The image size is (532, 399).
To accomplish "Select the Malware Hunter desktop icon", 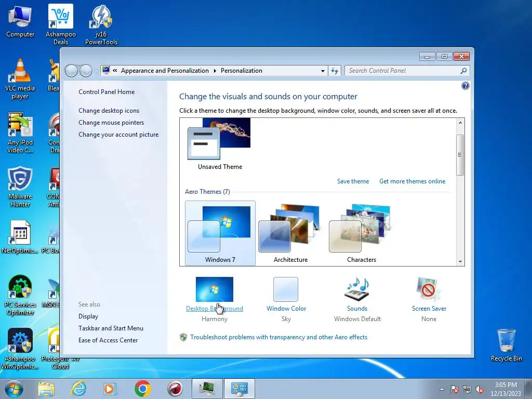I will point(20,187).
